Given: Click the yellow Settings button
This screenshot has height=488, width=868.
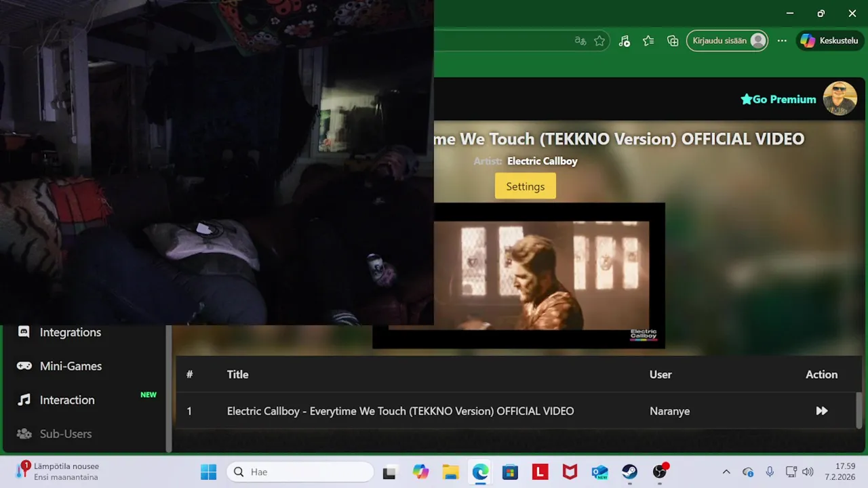Looking at the screenshot, I should [526, 186].
